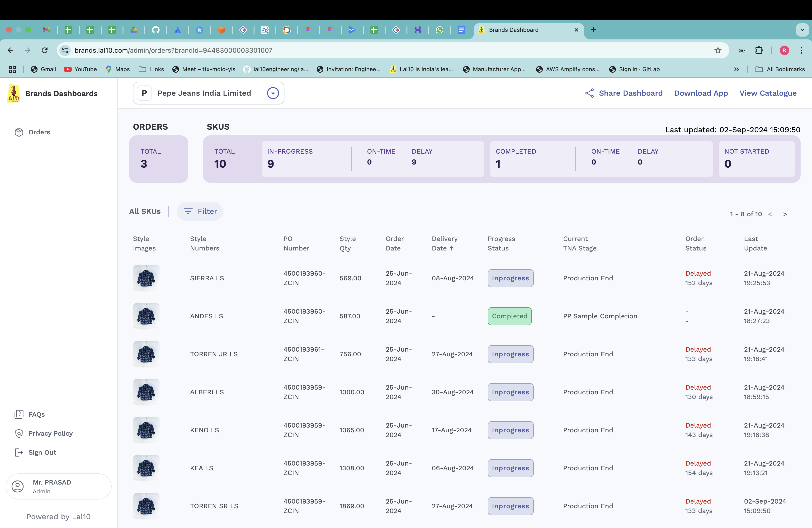The height and width of the screenshot is (528, 812).
Task: Open the All Bookmarks folder
Action: click(780, 69)
